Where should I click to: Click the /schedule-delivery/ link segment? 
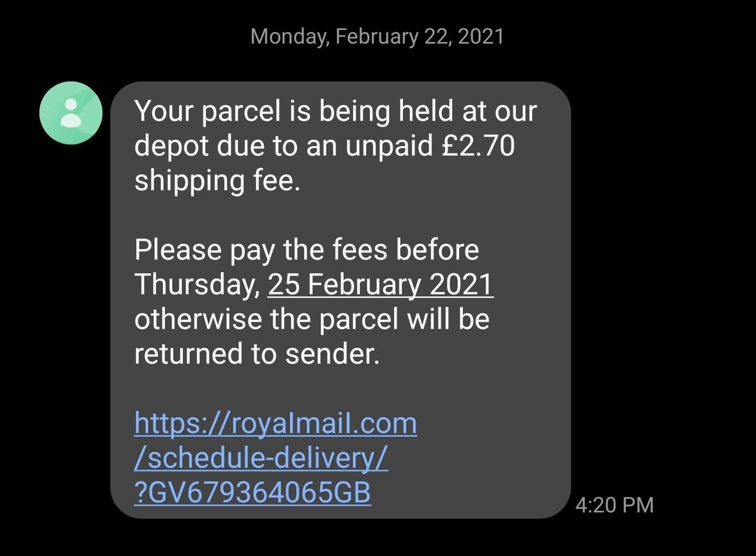pyautogui.click(x=261, y=458)
